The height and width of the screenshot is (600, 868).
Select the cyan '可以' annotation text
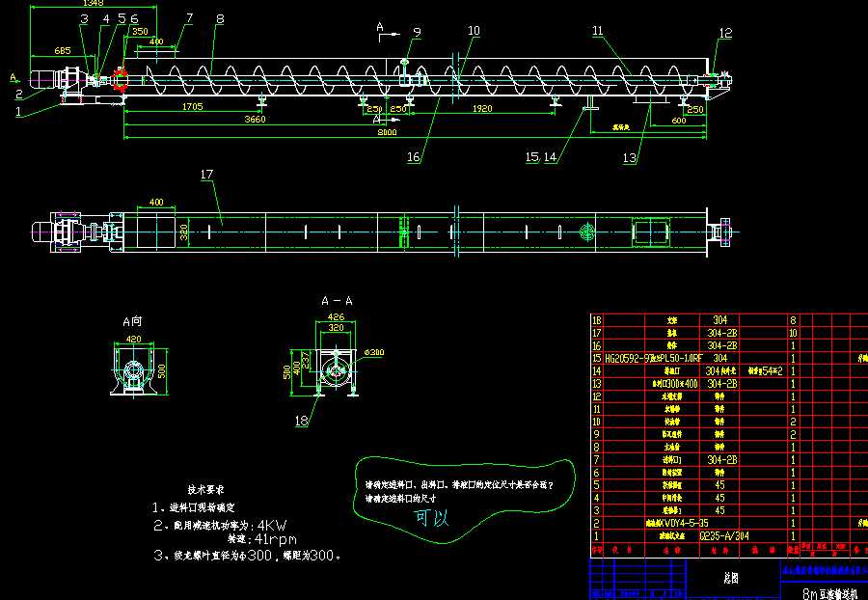point(431,518)
